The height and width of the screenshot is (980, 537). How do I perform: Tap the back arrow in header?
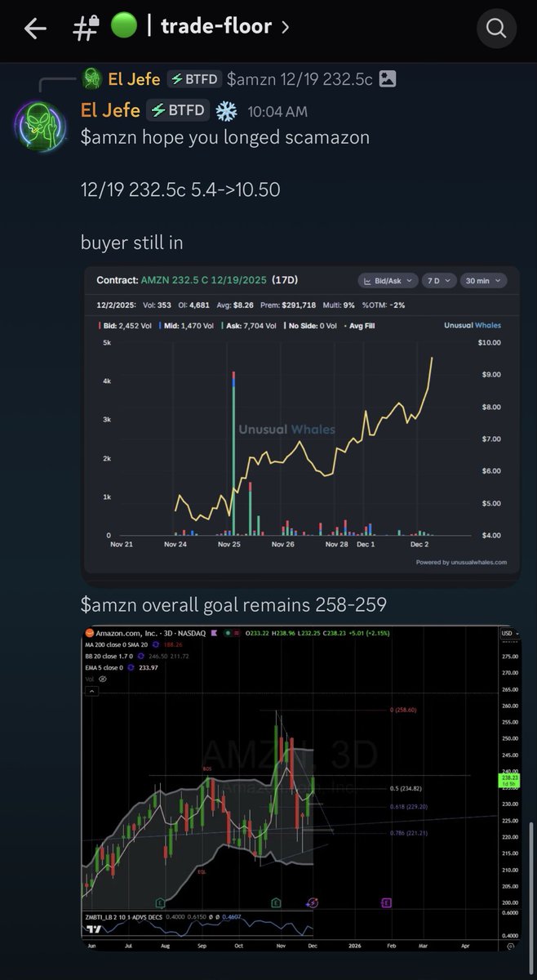tap(35, 29)
